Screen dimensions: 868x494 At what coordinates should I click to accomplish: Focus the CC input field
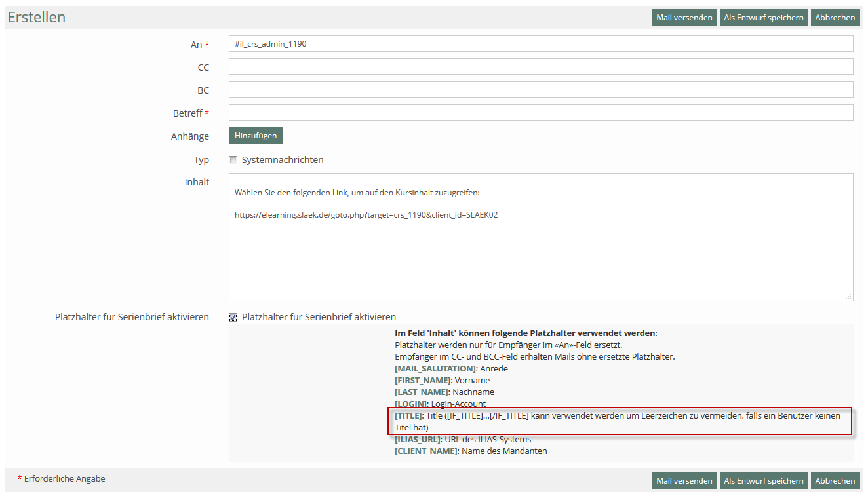(x=540, y=67)
